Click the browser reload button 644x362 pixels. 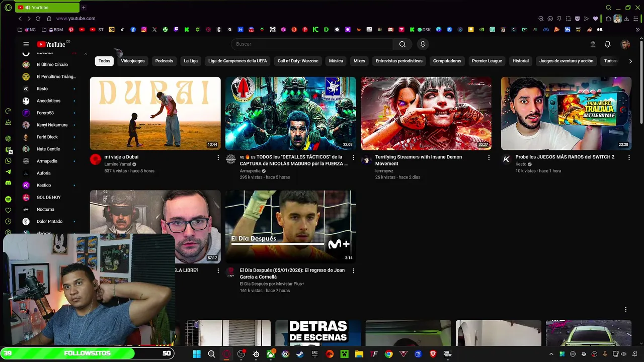(x=38, y=19)
